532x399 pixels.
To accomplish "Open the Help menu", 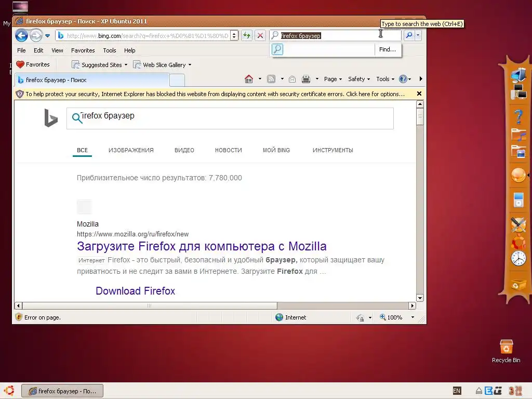I will tap(129, 50).
